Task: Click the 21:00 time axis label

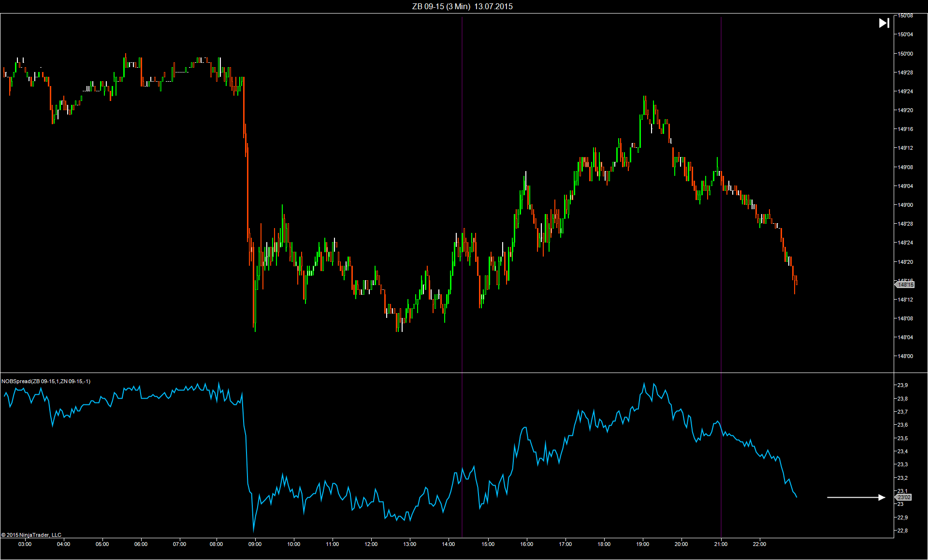Action: pos(721,544)
